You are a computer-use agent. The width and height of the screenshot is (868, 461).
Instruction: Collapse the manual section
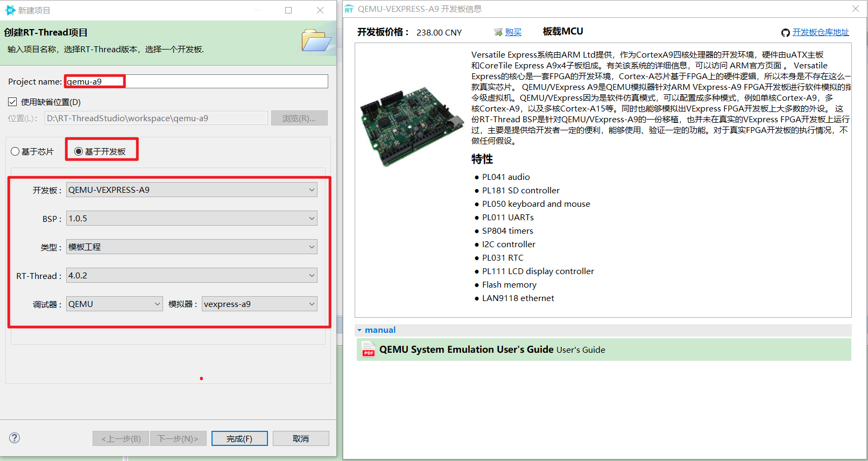359,330
